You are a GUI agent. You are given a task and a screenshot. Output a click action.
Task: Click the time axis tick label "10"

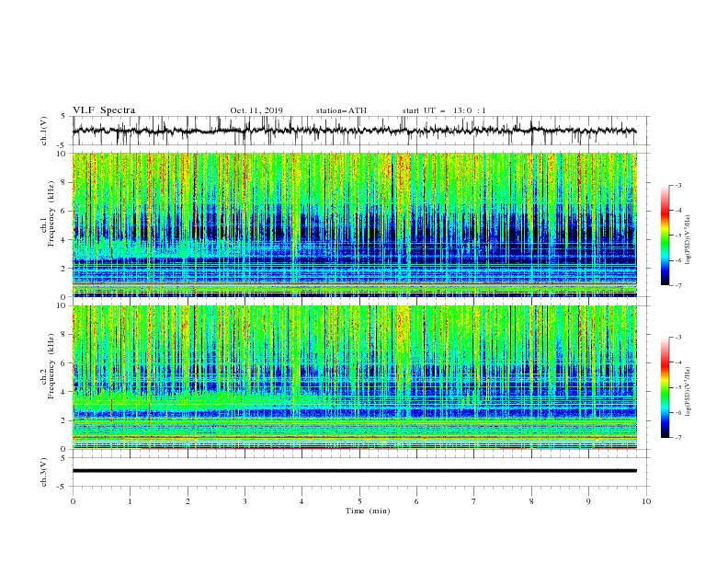tap(646, 501)
